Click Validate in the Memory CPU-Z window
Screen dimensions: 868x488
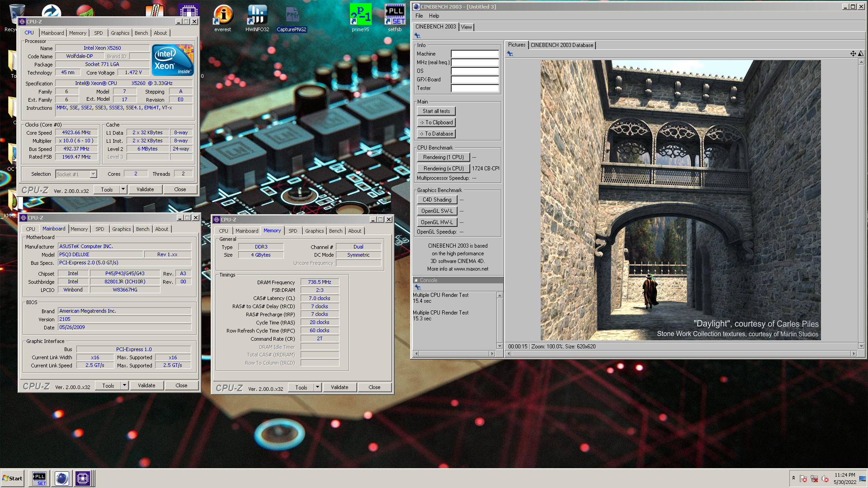pyautogui.click(x=340, y=387)
